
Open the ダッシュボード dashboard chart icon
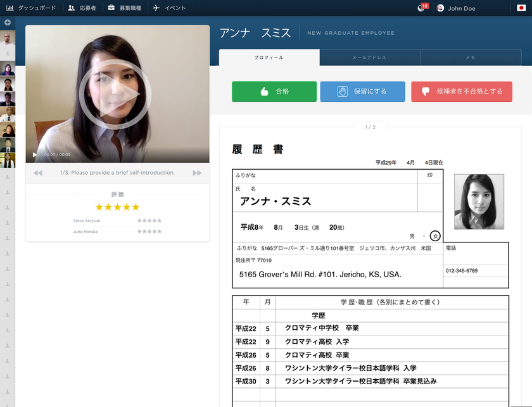coord(9,8)
